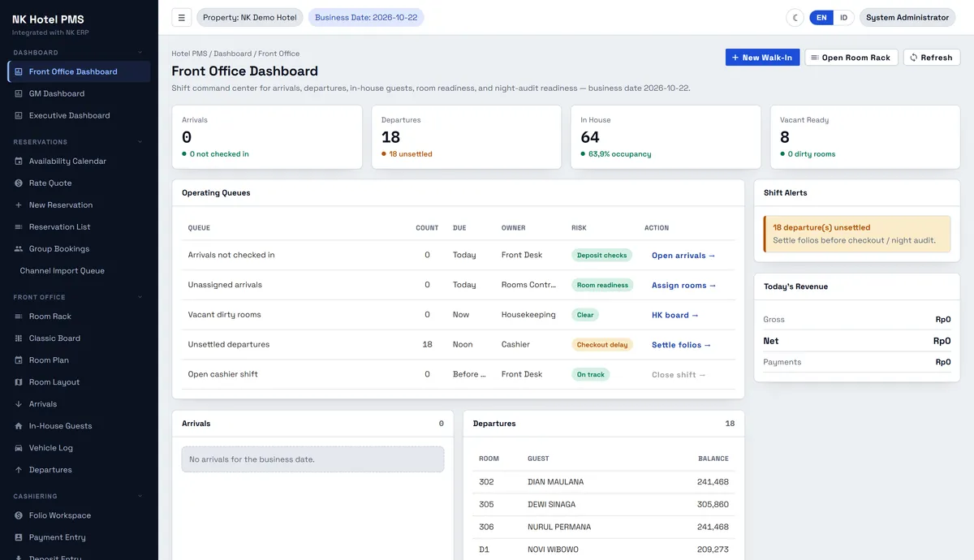Click guest DEWI SINAGA in departures
This screenshot has height=560, width=974.
tap(552, 505)
